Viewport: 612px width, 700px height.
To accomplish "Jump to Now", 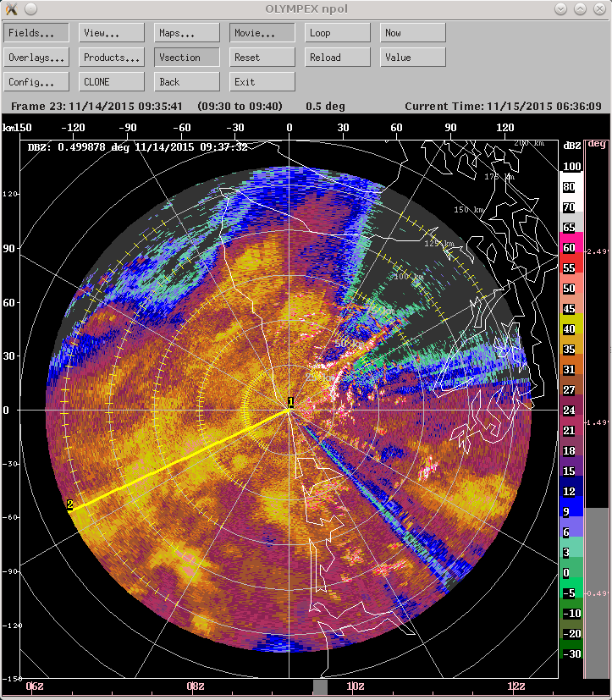I will click(x=413, y=33).
